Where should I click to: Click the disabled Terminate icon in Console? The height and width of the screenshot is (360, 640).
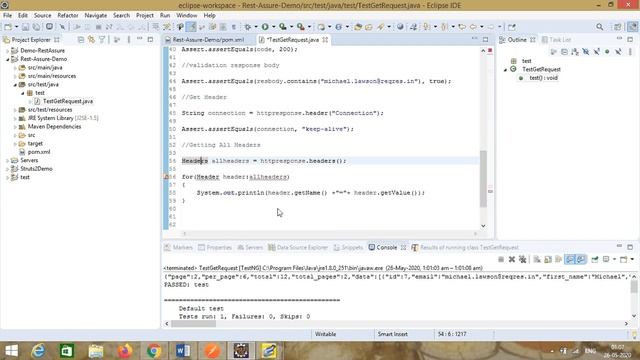[x=501, y=259]
